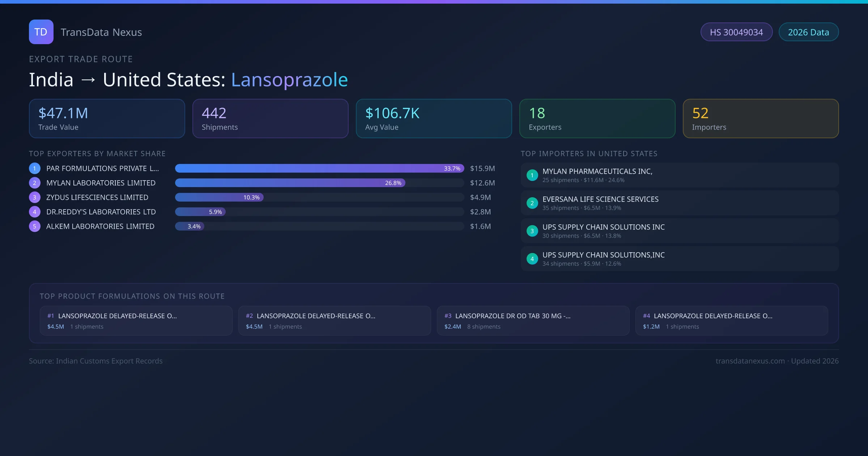The width and height of the screenshot is (868, 456).
Task: Click the 33.7% market share bar
Action: click(319, 168)
